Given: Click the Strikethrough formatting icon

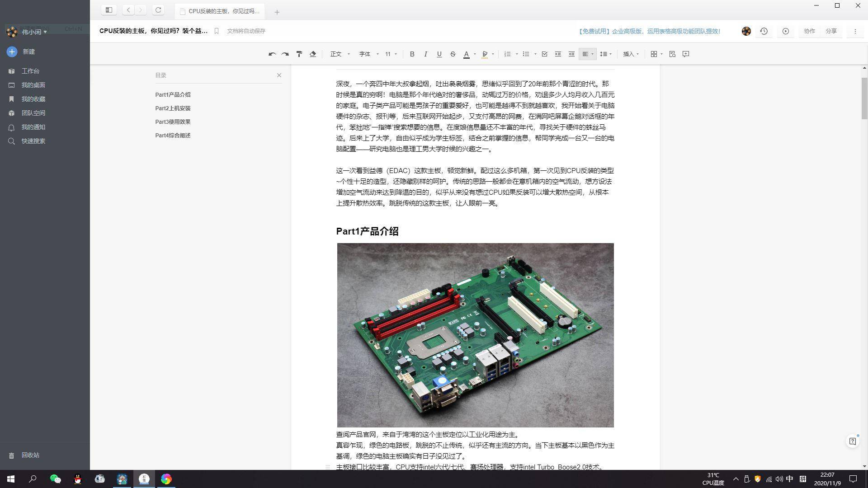Looking at the screenshot, I should tap(453, 54).
